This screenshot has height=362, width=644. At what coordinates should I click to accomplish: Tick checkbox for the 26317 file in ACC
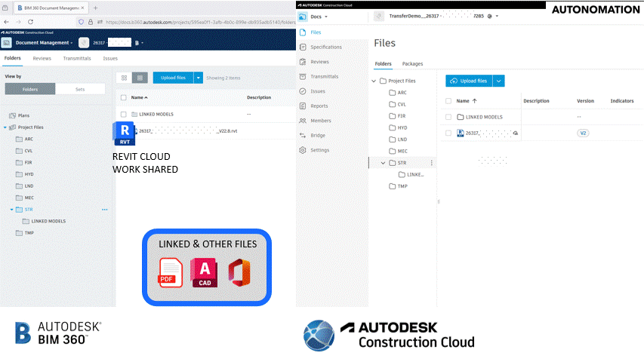click(448, 133)
